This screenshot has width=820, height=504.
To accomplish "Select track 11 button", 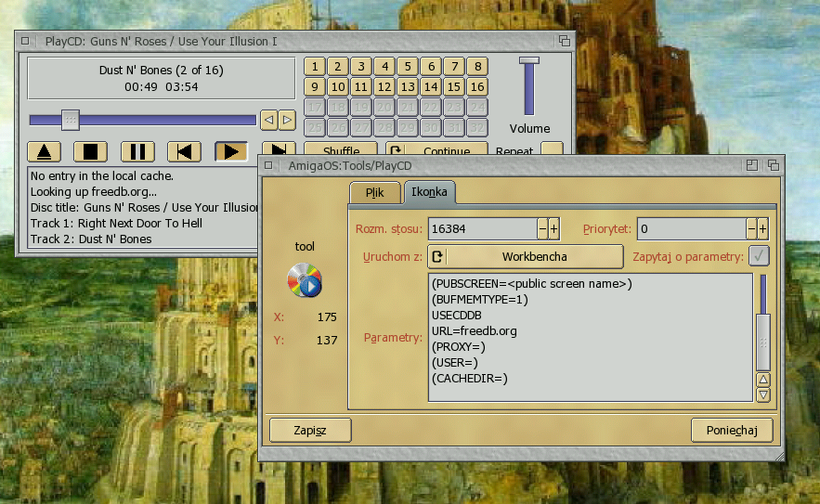I will point(361,87).
